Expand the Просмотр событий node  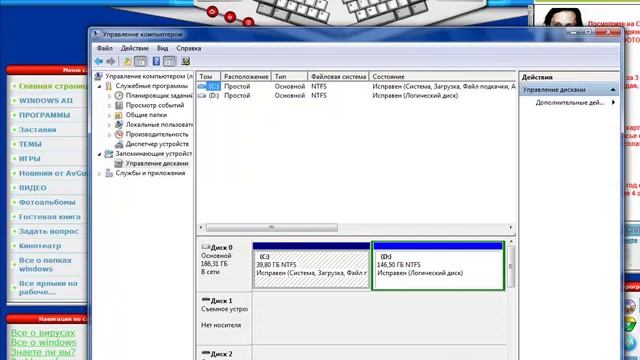pos(109,106)
